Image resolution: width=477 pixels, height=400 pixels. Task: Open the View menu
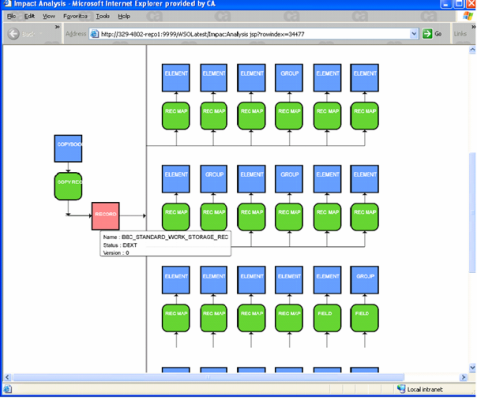pos(49,16)
